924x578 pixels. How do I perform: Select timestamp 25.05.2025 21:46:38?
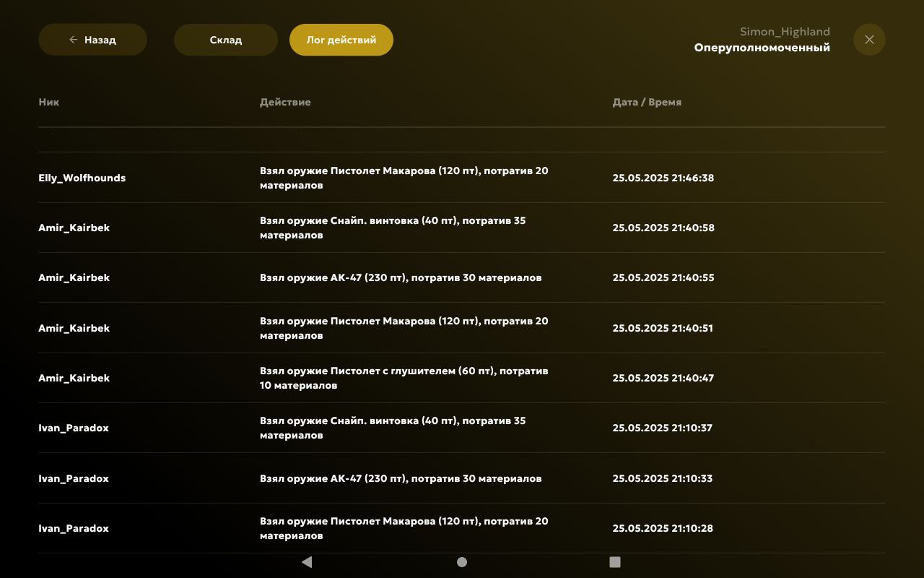(663, 178)
